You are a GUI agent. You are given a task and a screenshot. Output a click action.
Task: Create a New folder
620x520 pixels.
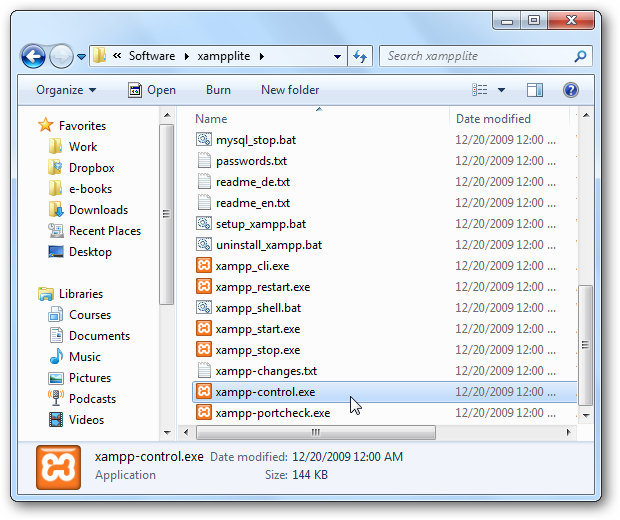point(290,90)
